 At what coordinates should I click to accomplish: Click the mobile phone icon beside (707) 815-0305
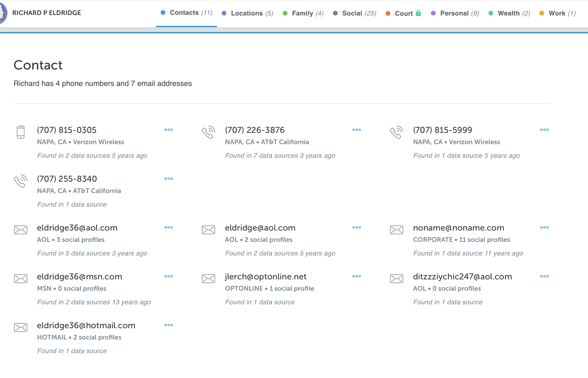[21, 132]
